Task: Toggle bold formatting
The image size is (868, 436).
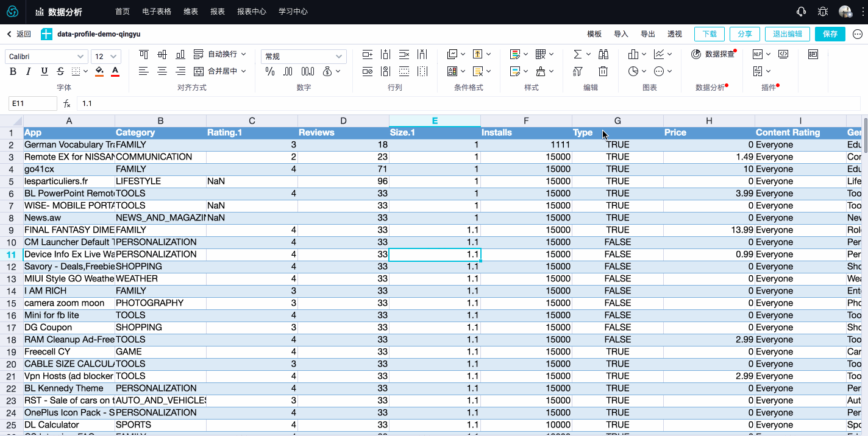Action: (13, 71)
